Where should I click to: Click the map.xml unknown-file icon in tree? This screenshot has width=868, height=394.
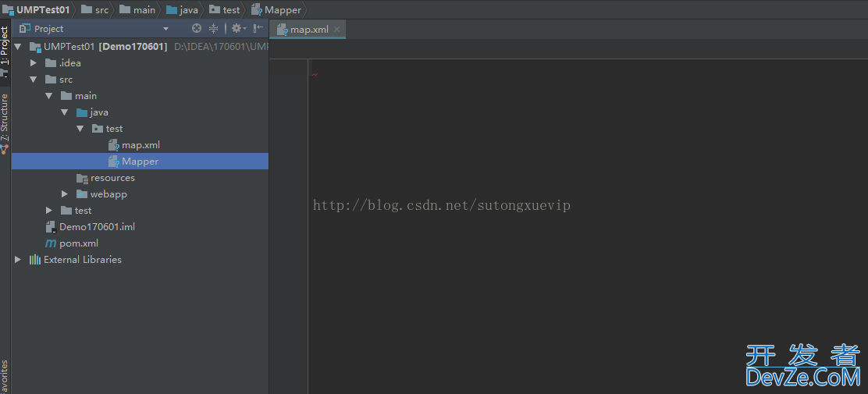click(x=113, y=145)
